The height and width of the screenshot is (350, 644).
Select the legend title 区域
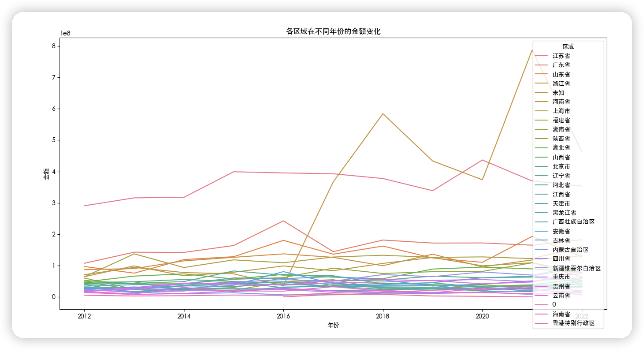pyautogui.click(x=568, y=47)
